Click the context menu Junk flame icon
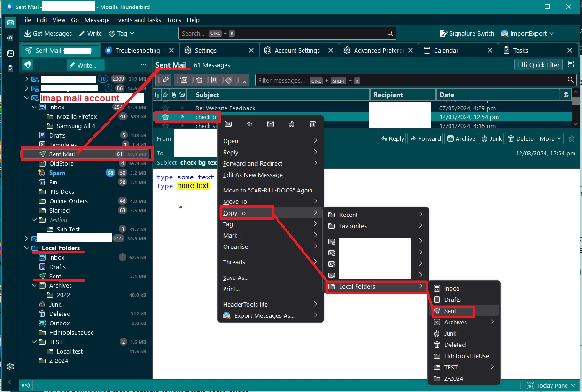Image resolution: width=582 pixels, height=392 pixels. 292,124
